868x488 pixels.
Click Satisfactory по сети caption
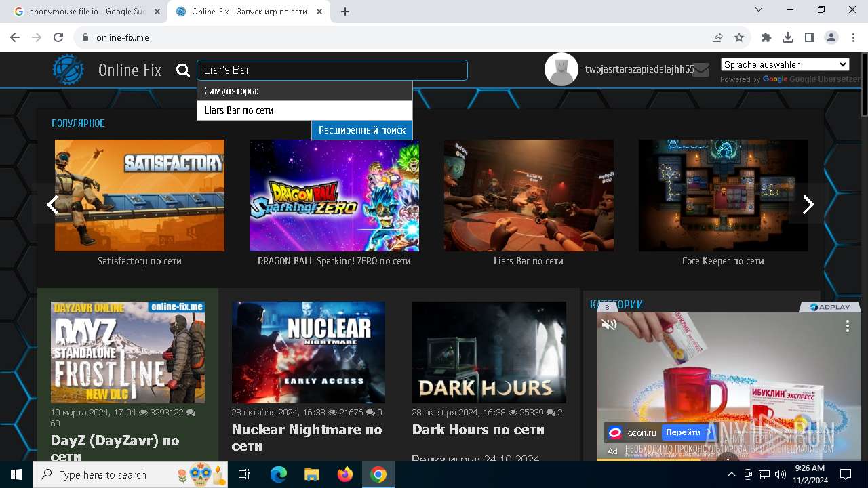pos(140,261)
